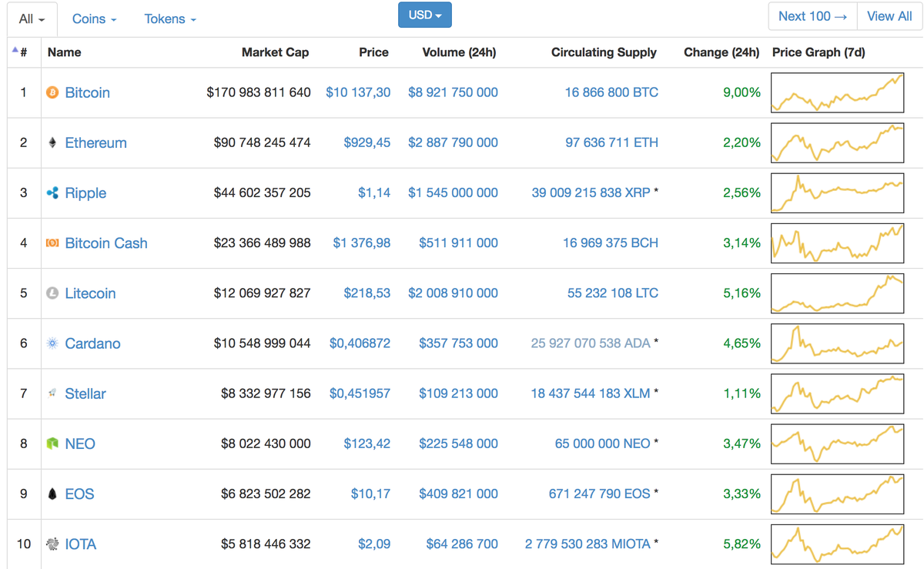This screenshot has width=924, height=569.
Task: Open the Ethereum link
Action: [x=95, y=142]
